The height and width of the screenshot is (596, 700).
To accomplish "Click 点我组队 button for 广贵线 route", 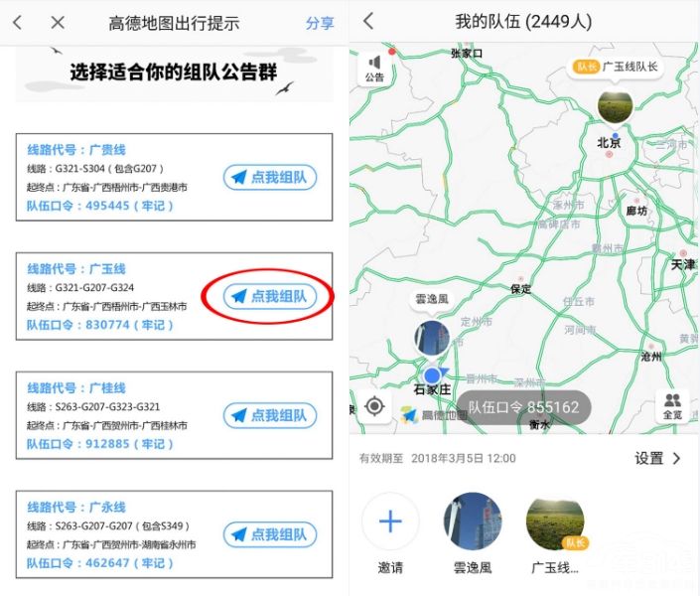I will click(269, 178).
